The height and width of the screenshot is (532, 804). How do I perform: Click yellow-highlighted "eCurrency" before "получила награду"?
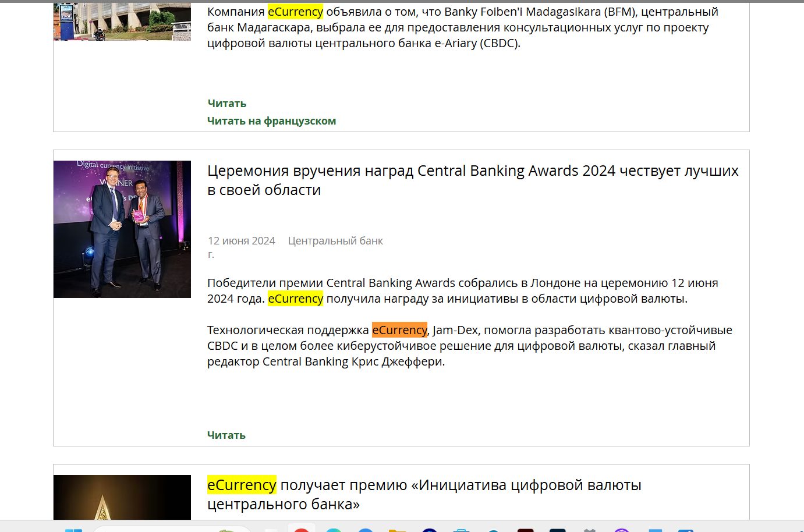pyautogui.click(x=295, y=299)
